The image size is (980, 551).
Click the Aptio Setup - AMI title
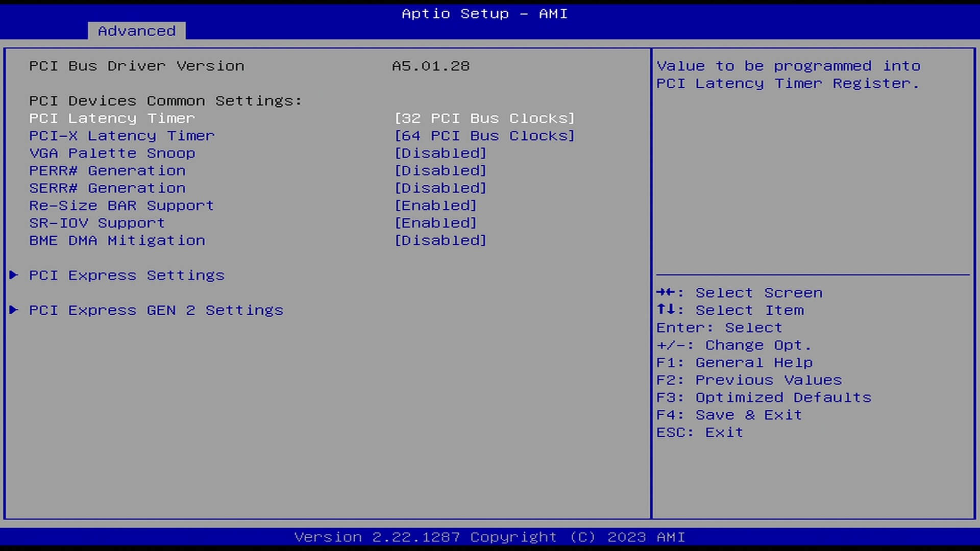point(484,14)
